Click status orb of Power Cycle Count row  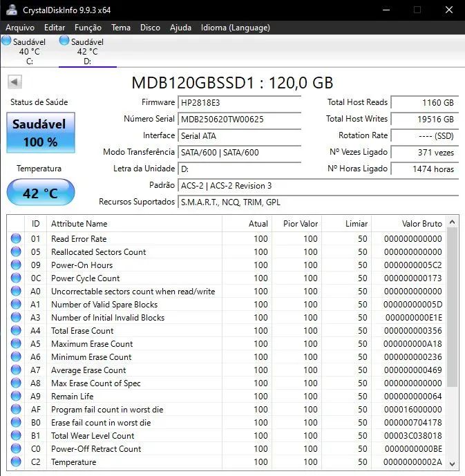(x=16, y=278)
